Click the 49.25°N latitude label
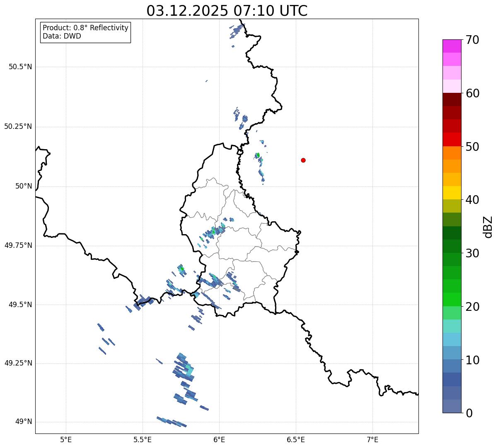Image resolution: width=498 pixels, height=448 pixels. point(18,363)
